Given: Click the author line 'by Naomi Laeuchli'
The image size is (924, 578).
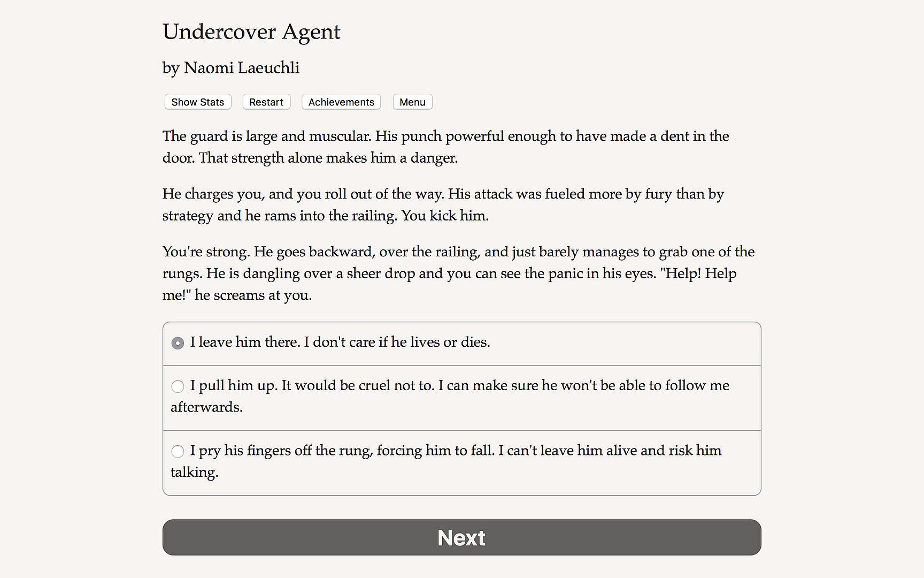Looking at the screenshot, I should (231, 68).
